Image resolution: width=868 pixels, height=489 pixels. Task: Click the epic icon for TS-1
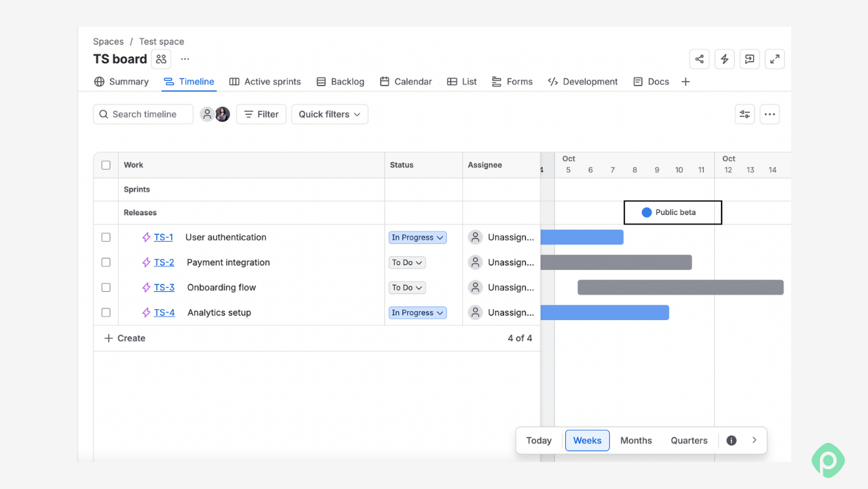pos(146,237)
